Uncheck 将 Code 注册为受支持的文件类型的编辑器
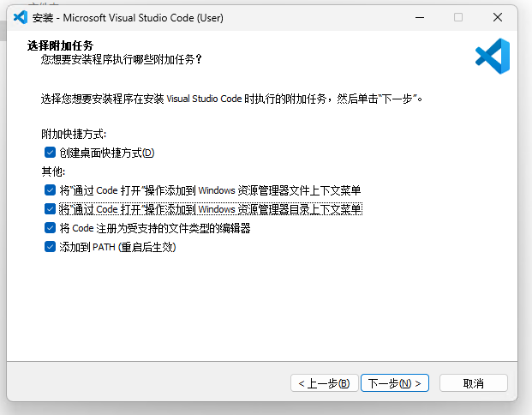This screenshot has height=415, width=532. 50,227
